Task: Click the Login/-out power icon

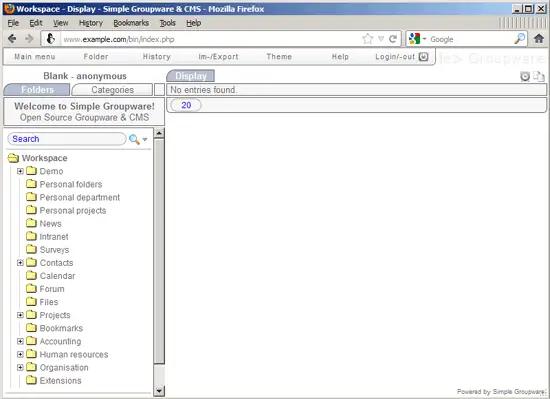Action: [x=423, y=57]
